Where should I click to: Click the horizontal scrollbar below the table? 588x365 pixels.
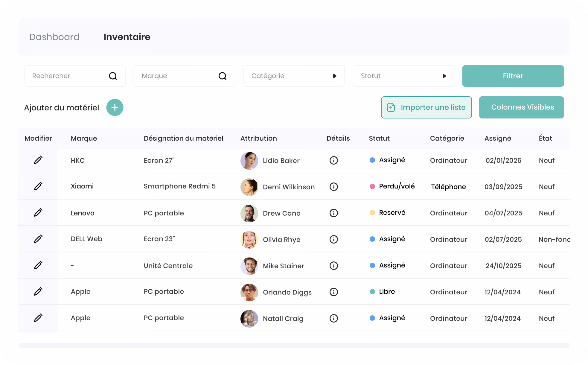294,345
